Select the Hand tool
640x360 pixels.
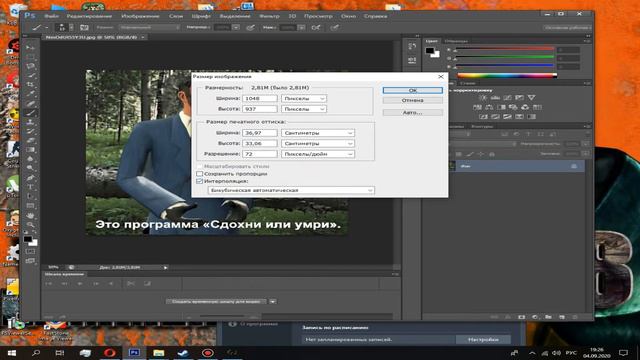(x=31, y=216)
